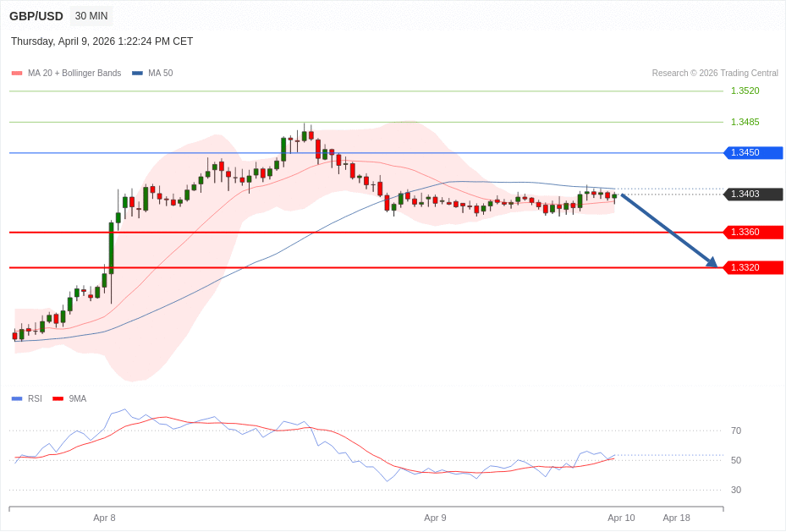Click the dark 1.3403 current price tag
Viewport: 786px width, 532px height.
click(x=752, y=195)
